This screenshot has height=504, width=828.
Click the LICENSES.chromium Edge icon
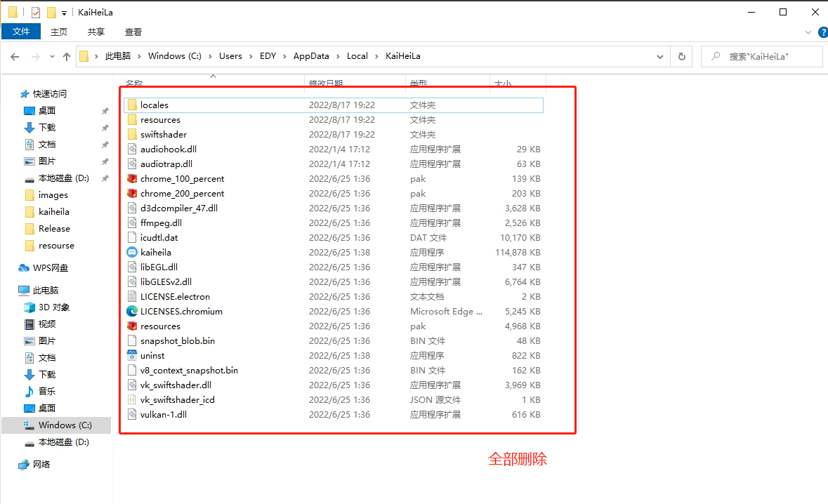[132, 312]
